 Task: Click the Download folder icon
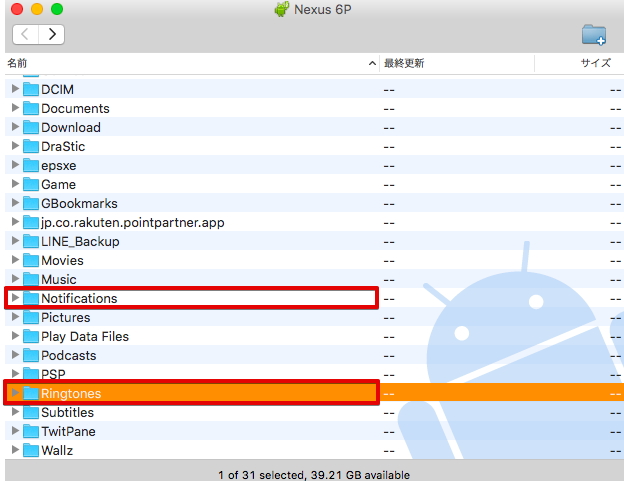pyautogui.click(x=31, y=127)
